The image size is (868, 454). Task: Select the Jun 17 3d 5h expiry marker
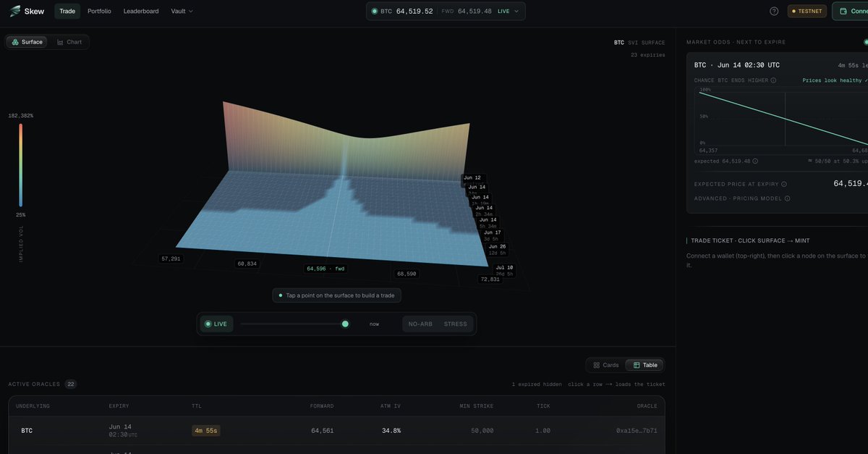coord(492,235)
